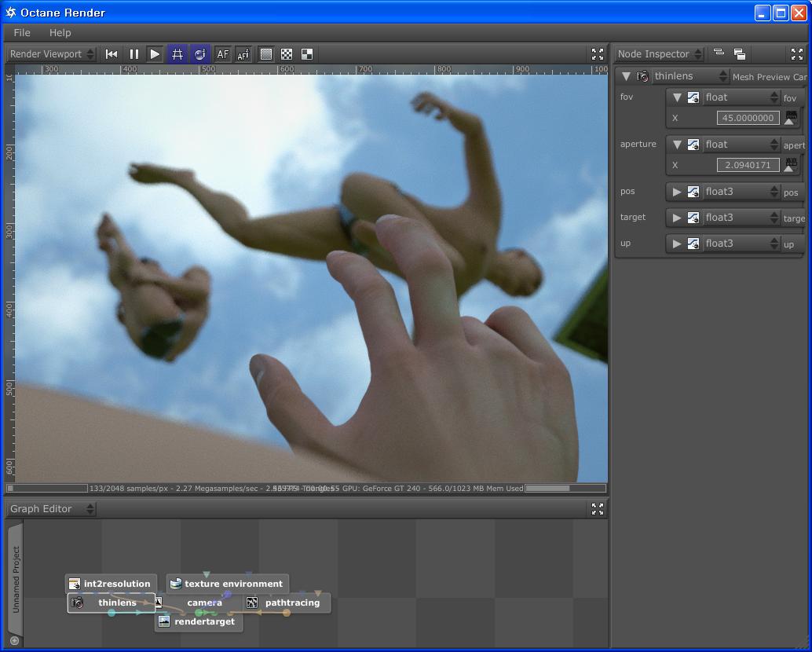812x652 pixels.
Task: Open the thinlens node type dropdown
Action: 690,76
